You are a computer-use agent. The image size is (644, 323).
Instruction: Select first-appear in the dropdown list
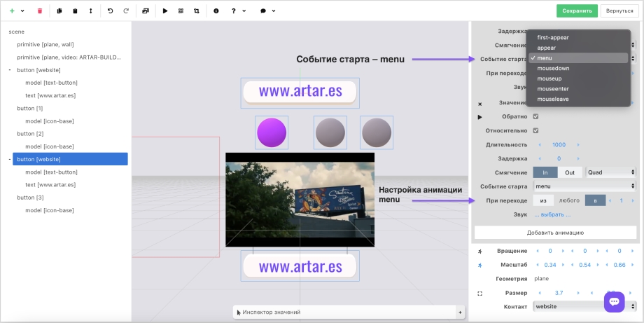click(x=553, y=37)
